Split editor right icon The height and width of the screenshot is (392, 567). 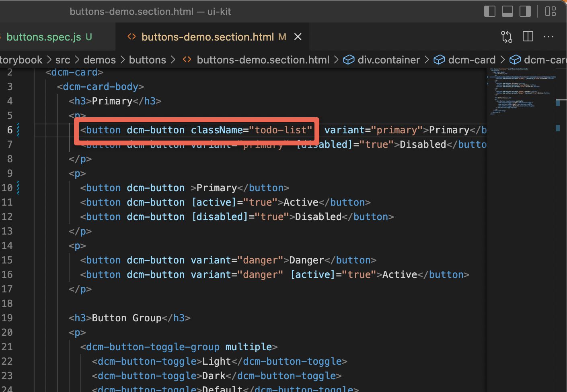pos(528,37)
